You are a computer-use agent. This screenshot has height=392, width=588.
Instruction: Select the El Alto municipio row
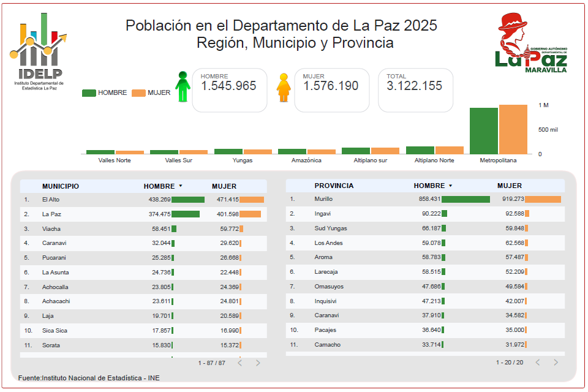(143, 200)
